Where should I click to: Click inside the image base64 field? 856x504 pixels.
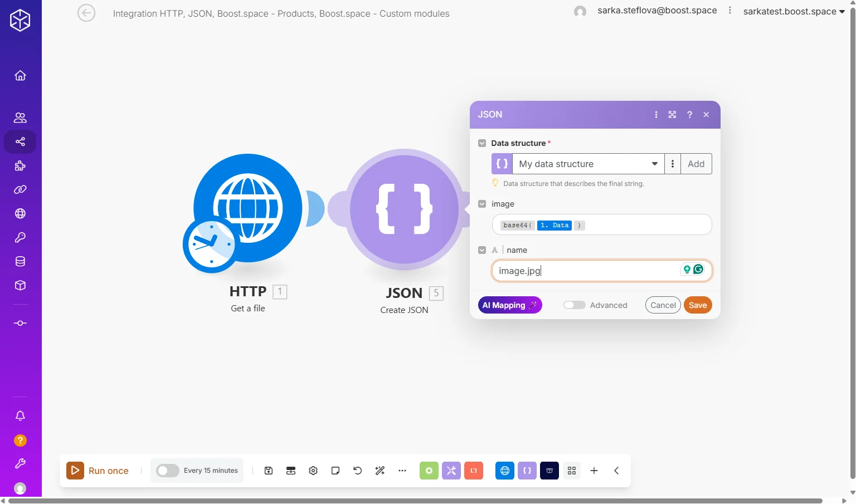coord(602,225)
